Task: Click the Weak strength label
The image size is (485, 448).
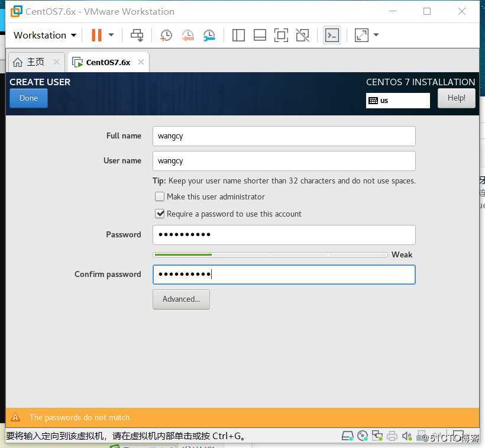Action: point(402,254)
